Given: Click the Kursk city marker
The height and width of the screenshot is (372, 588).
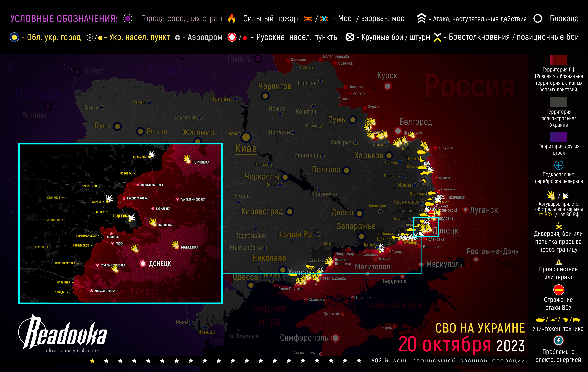Looking at the screenshot, I should coord(387,86).
